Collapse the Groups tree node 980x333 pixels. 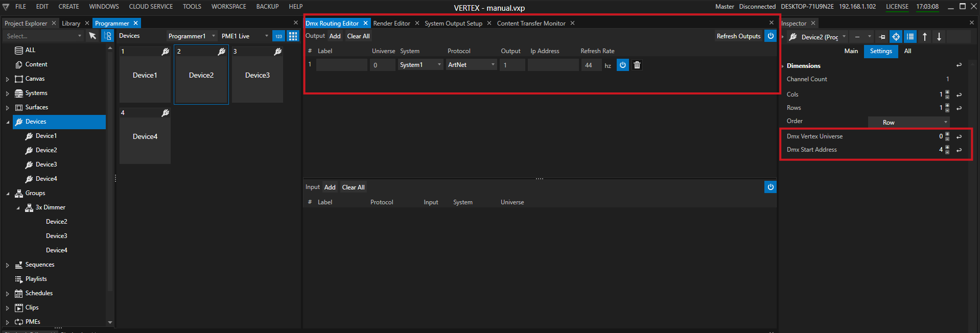point(7,194)
